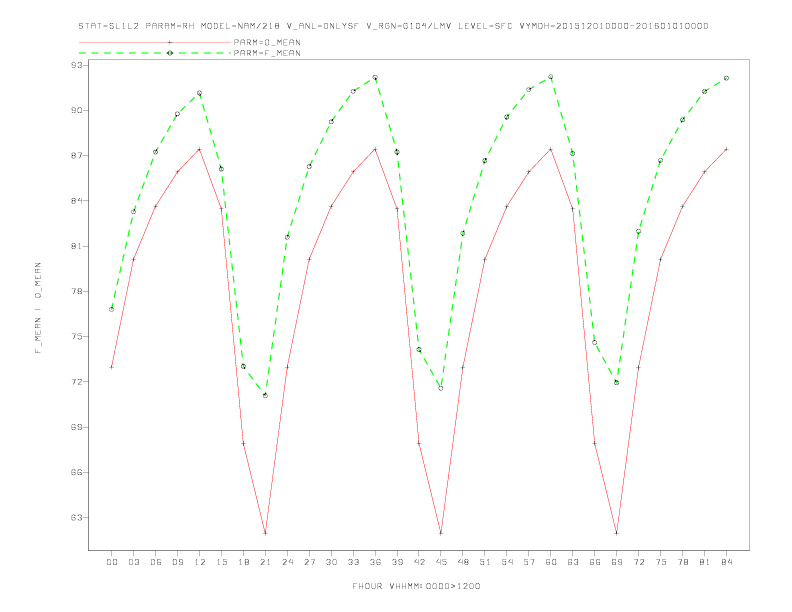Click the O_MEAN plus marker at hour 00
The height and width of the screenshot is (612, 792).
pos(112,367)
